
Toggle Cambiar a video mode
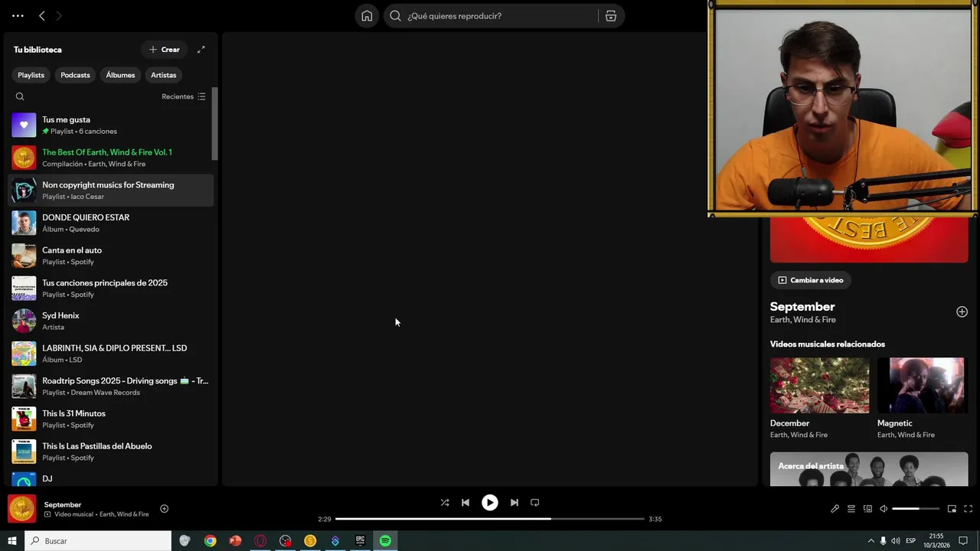click(x=810, y=280)
